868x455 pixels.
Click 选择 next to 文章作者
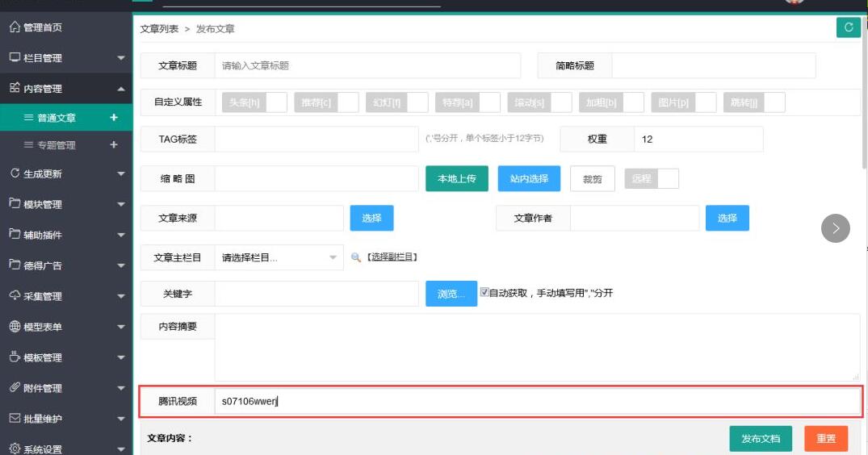click(727, 218)
